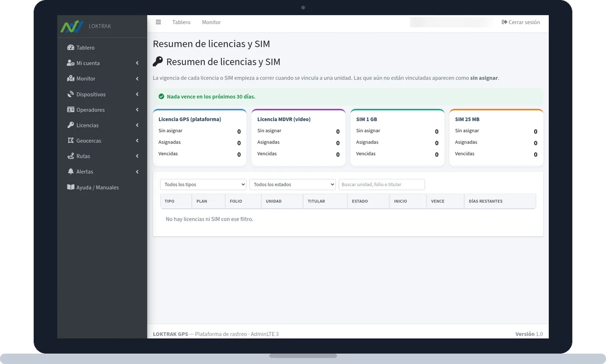The image size is (606, 364).
Task: Click the search unidad, folio o titular field
Action: 381,185
